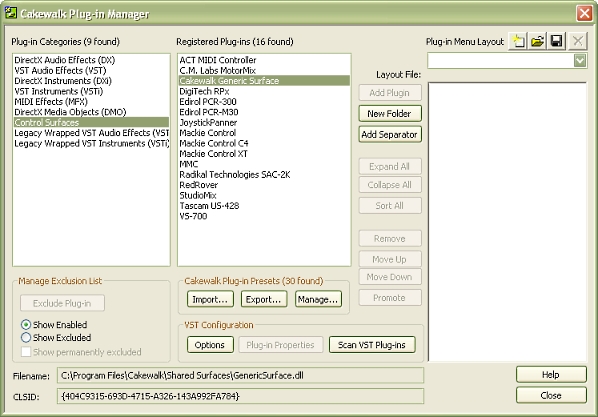Click the Exclude Plug-in button
This screenshot has height=417, width=598.
click(62, 303)
